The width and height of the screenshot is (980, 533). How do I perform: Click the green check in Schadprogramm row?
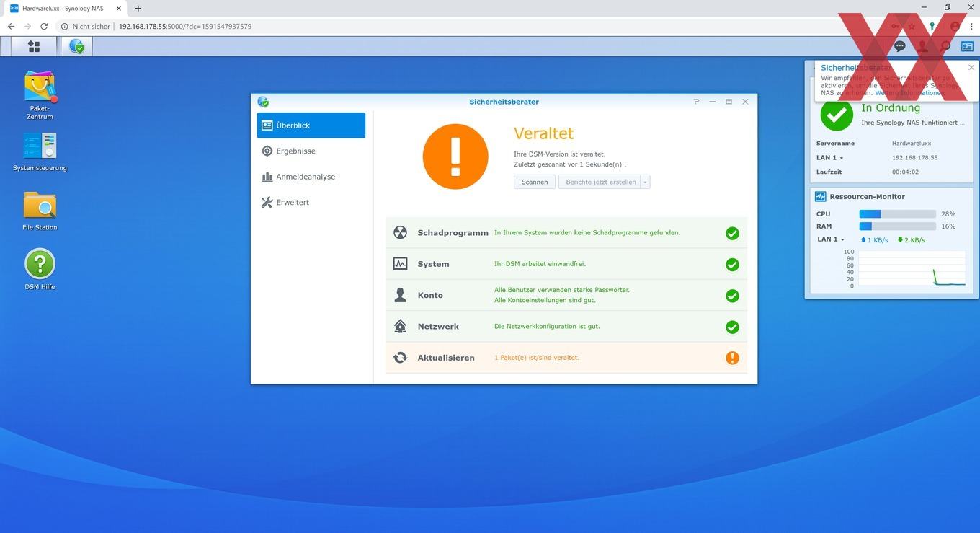pyautogui.click(x=732, y=233)
